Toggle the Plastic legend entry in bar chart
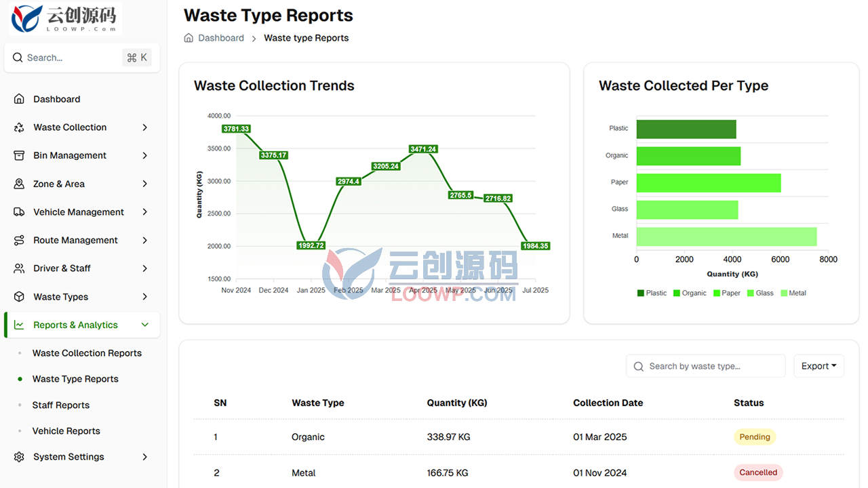 tap(652, 293)
